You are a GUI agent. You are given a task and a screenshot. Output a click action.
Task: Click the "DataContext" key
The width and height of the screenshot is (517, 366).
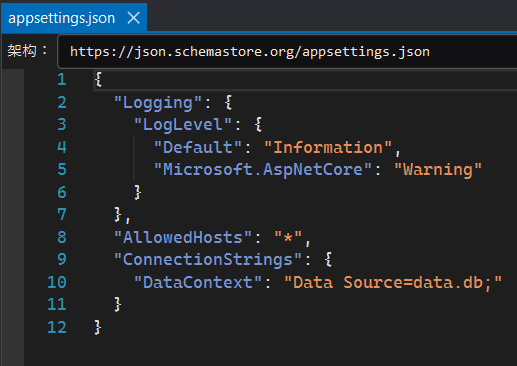197,282
